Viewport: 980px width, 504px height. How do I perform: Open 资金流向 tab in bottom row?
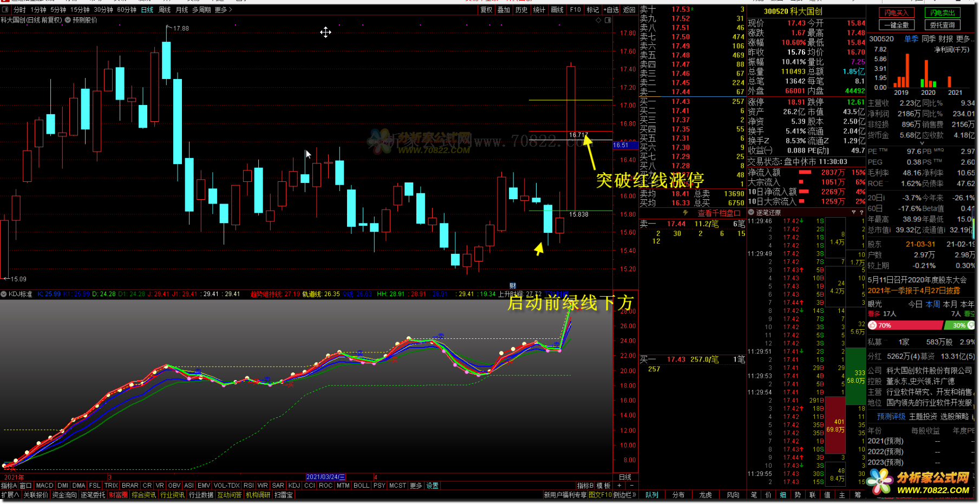pos(65,495)
